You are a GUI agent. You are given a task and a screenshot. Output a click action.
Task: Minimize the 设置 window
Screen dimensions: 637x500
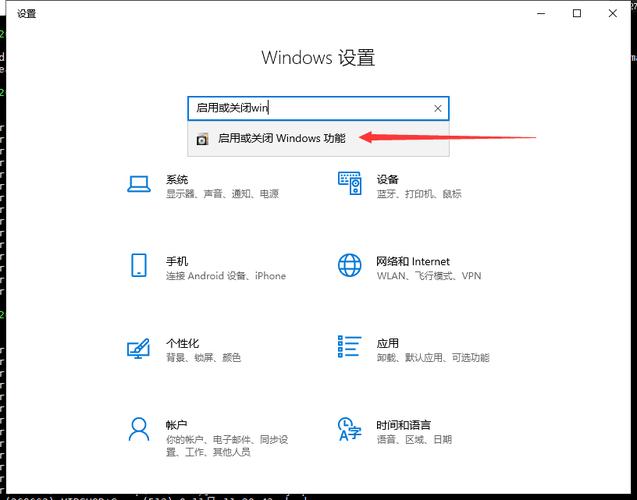point(541,13)
